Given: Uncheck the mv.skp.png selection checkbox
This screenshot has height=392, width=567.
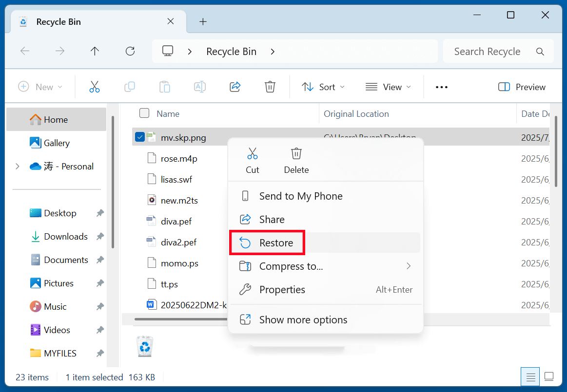Looking at the screenshot, I should (x=140, y=137).
